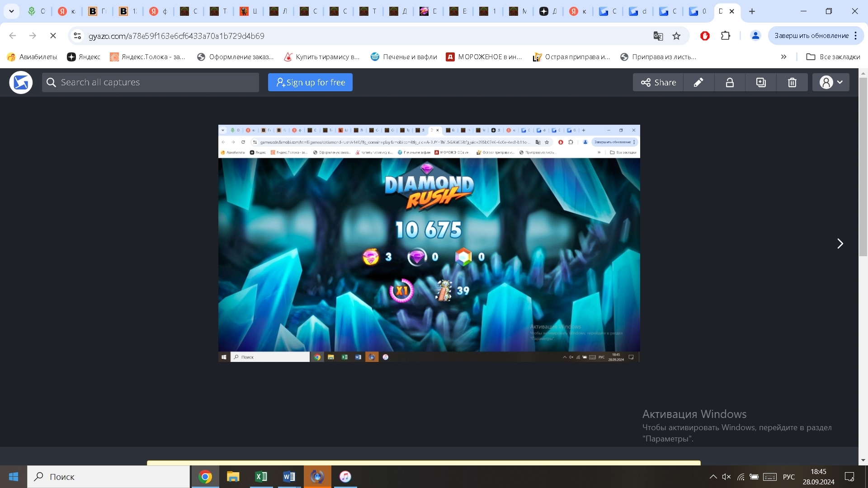Viewport: 868px width, 488px height.
Task: Go back in browser history
Action: pos(13,36)
